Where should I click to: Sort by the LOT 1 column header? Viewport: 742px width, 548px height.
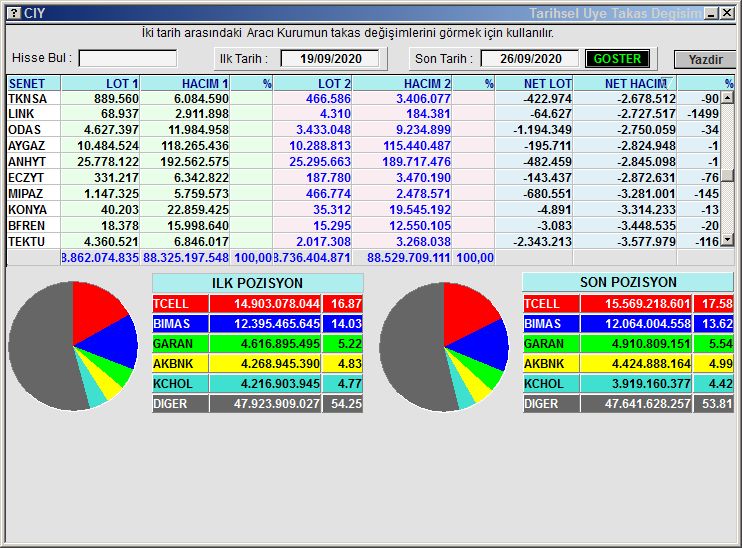(100, 83)
